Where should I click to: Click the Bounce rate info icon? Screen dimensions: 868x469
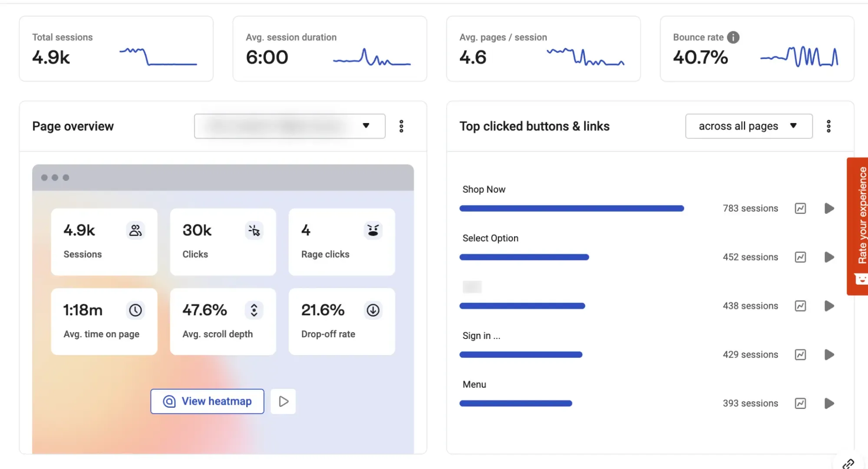pos(733,37)
